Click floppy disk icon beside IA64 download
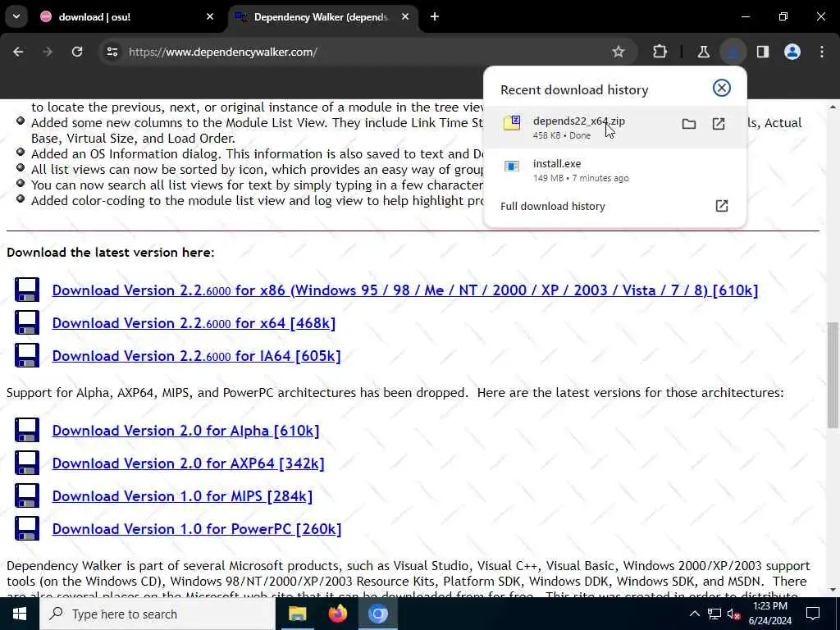The image size is (840, 630). pos(27,355)
